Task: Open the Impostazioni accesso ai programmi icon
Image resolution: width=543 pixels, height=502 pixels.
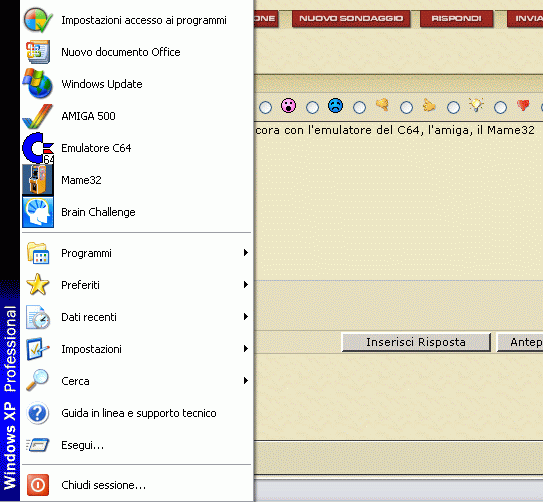Action: coord(38,20)
